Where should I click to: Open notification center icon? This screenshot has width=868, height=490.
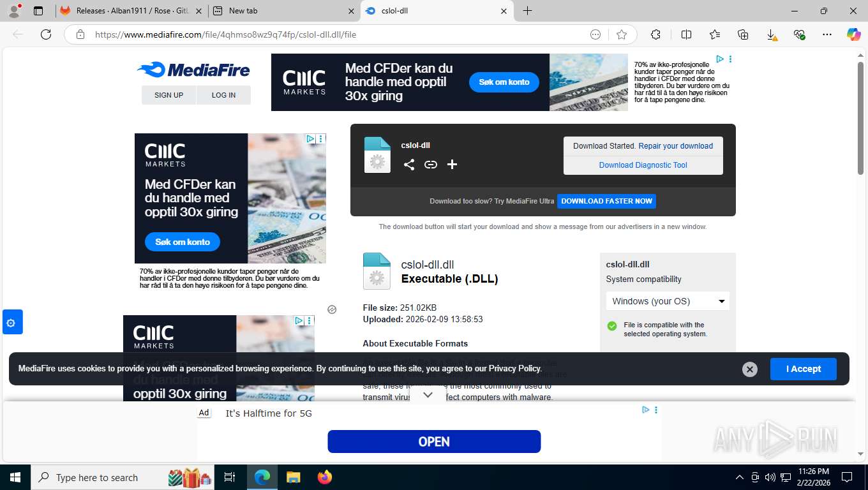pos(847,477)
